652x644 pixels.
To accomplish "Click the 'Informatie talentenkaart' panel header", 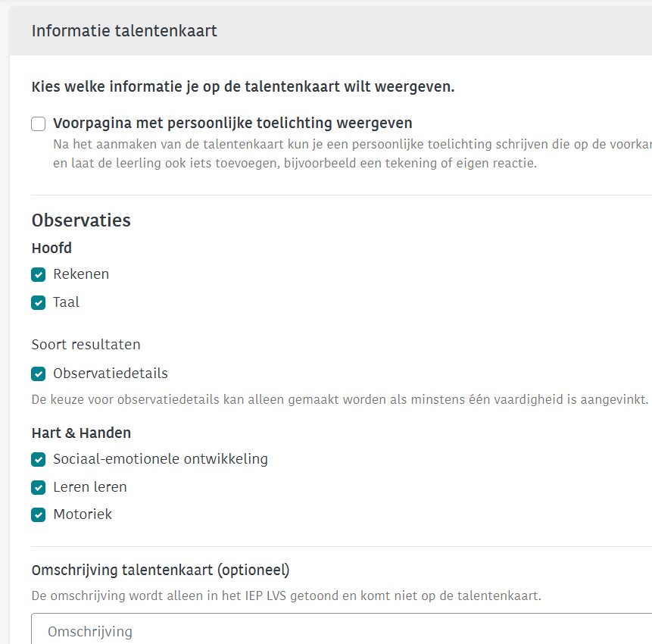I will coord(124,31).
